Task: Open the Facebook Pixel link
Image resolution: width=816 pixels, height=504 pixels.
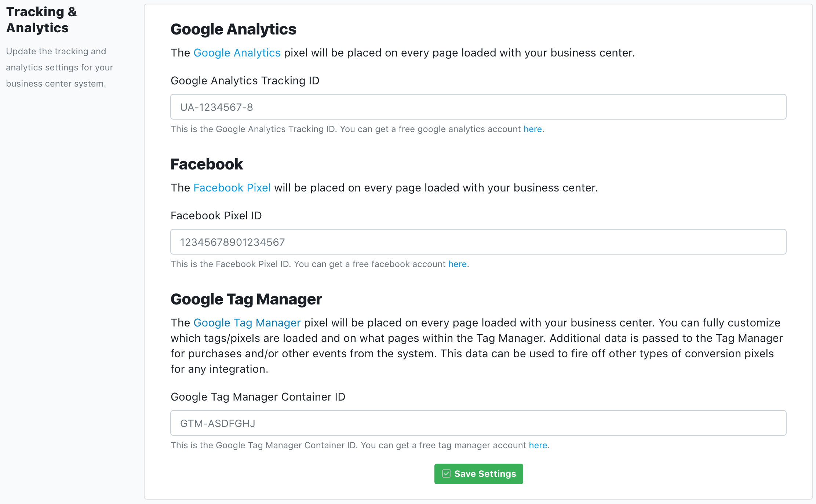Action: [232, 188]
